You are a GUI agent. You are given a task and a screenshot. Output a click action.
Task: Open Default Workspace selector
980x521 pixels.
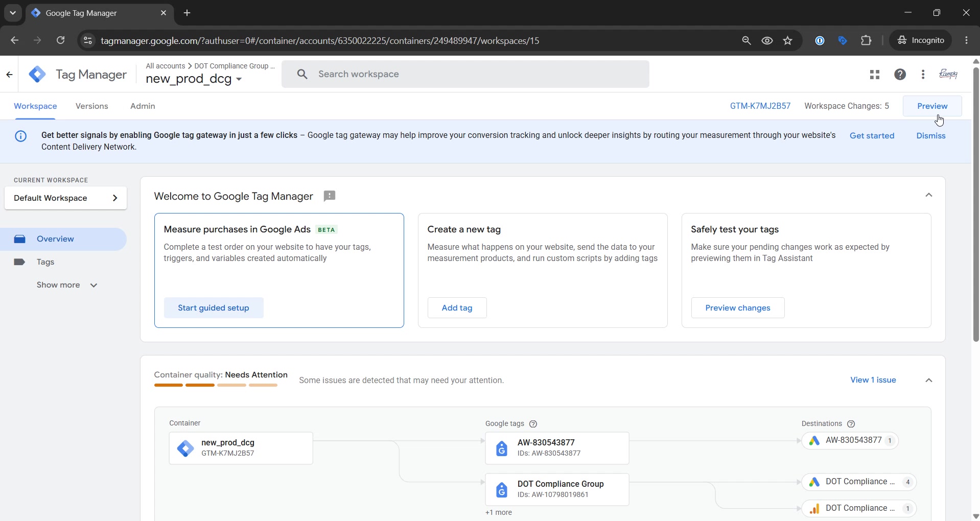point(65,198)
